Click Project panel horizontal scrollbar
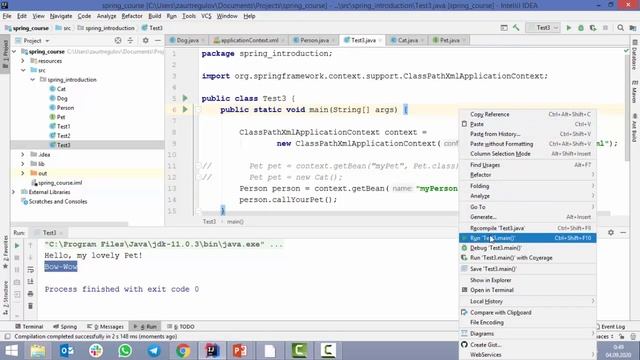 (x=69, y=224)
